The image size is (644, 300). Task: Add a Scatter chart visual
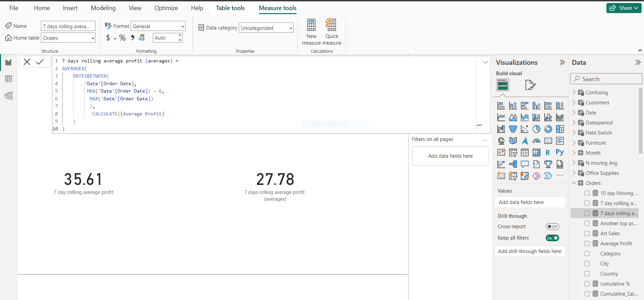tap(525, 129)
